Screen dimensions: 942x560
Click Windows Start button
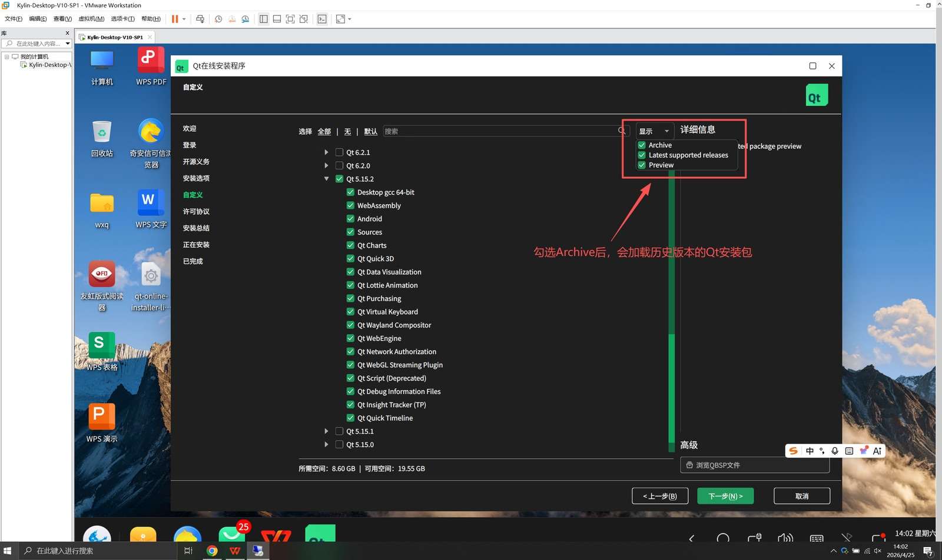point(8,551)
